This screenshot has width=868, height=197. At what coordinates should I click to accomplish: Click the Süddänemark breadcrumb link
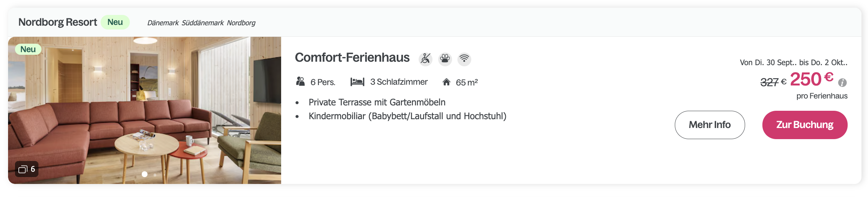pyautogui.click(x=202, y=23)
